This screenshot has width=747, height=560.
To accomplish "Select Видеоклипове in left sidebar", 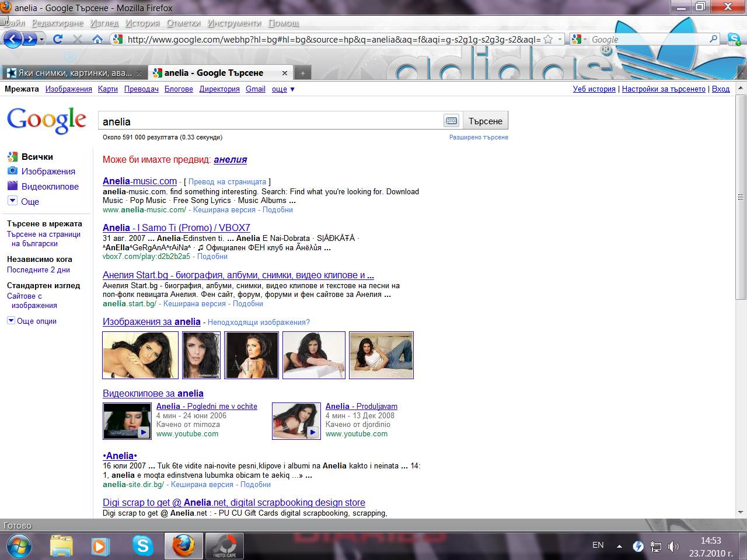I will pos(50,186).
